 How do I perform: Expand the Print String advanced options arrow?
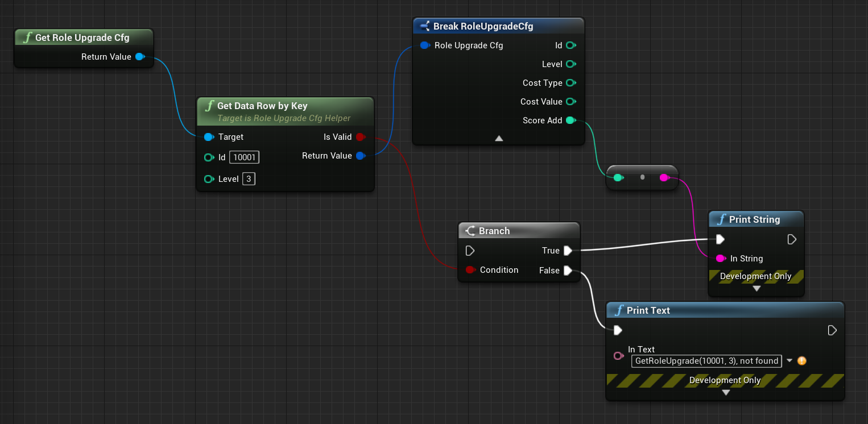(x=756, y=289)
